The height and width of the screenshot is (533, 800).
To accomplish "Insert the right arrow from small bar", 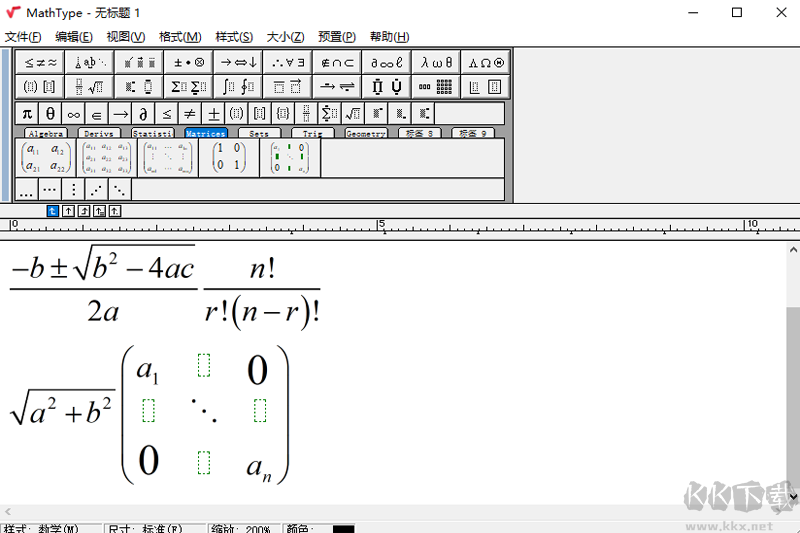I will [120, 113].
